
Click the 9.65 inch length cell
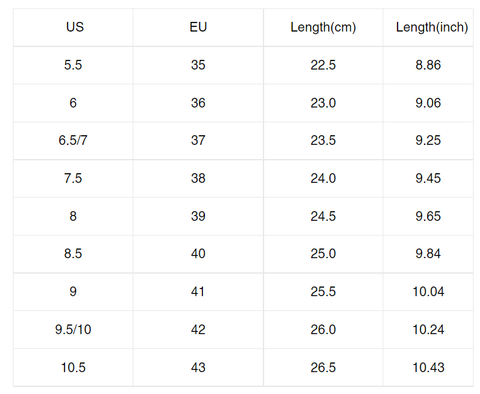428,216
